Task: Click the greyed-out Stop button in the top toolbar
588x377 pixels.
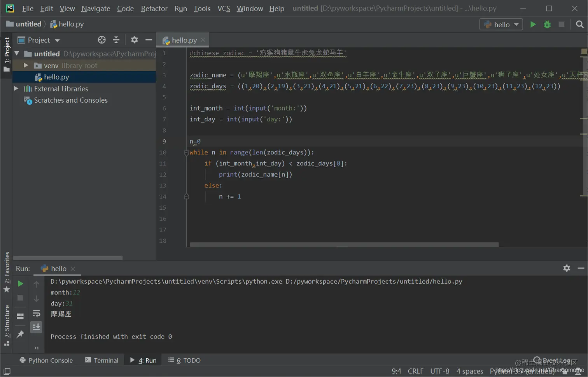Action: pyautogui.click(x=561, y=25)
